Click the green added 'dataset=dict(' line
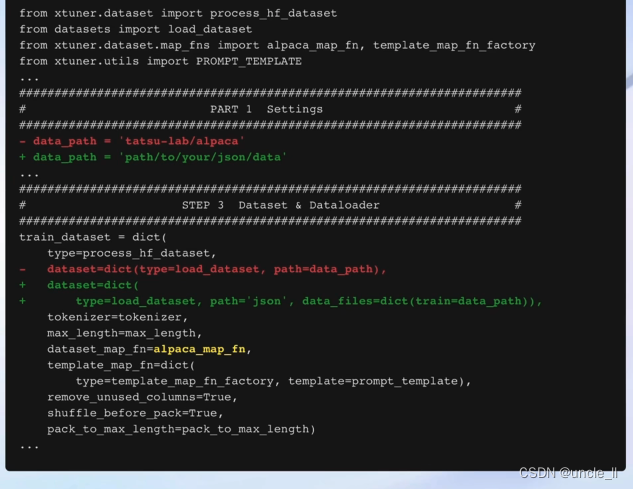This screenshot has height=489, width=633. tap(79, 285)
